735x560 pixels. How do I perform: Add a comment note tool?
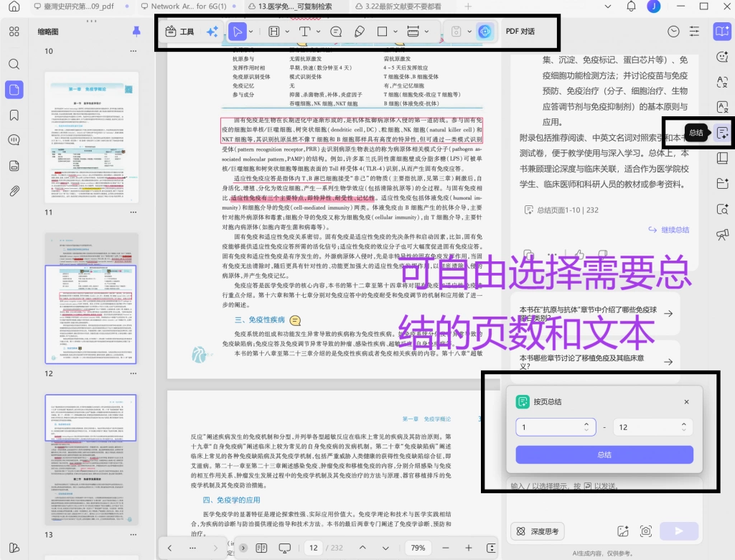click(x=336, y=32)
